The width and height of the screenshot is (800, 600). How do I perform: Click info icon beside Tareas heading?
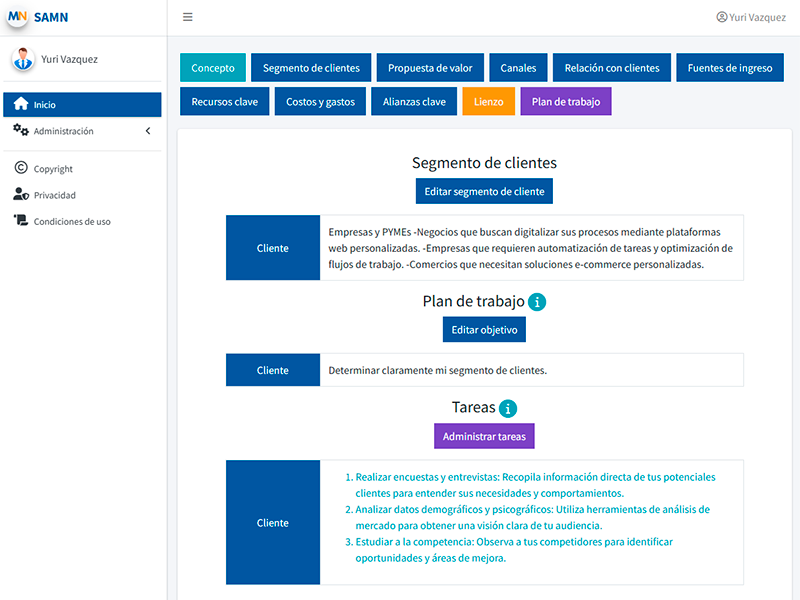tap(508, 408)
